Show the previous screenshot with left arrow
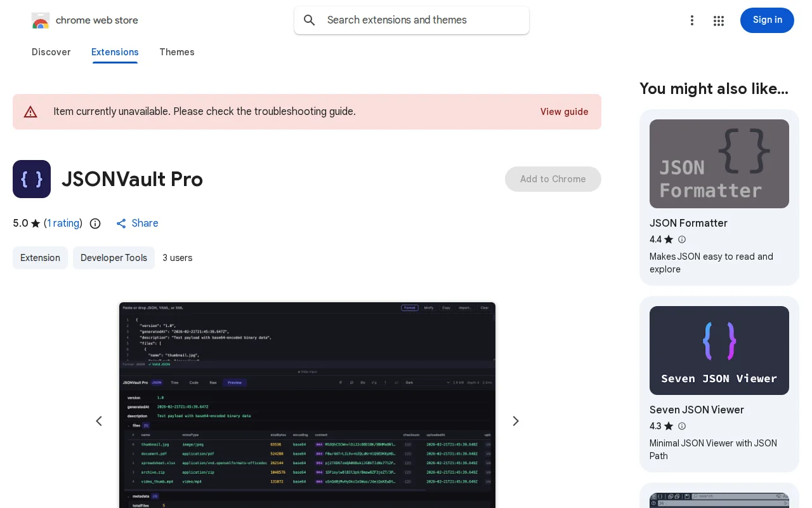Viewport: 812px width, 508px height. [x=99, y=421]
